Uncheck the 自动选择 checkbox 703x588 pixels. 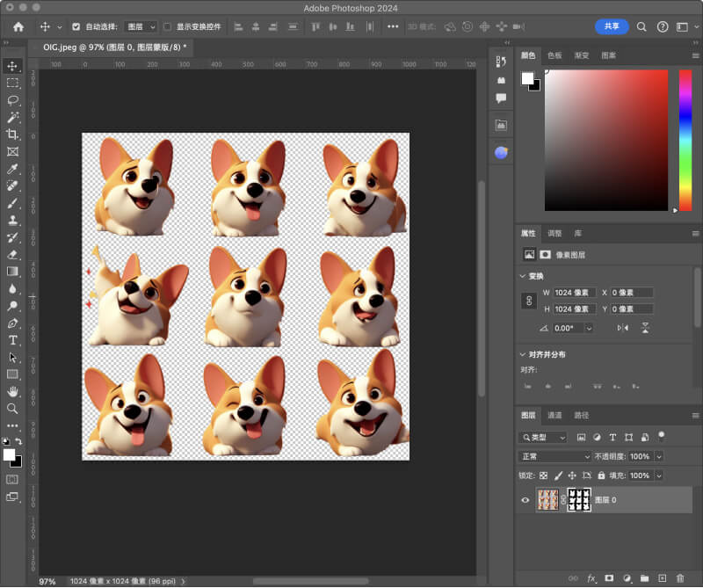(76, 27)
